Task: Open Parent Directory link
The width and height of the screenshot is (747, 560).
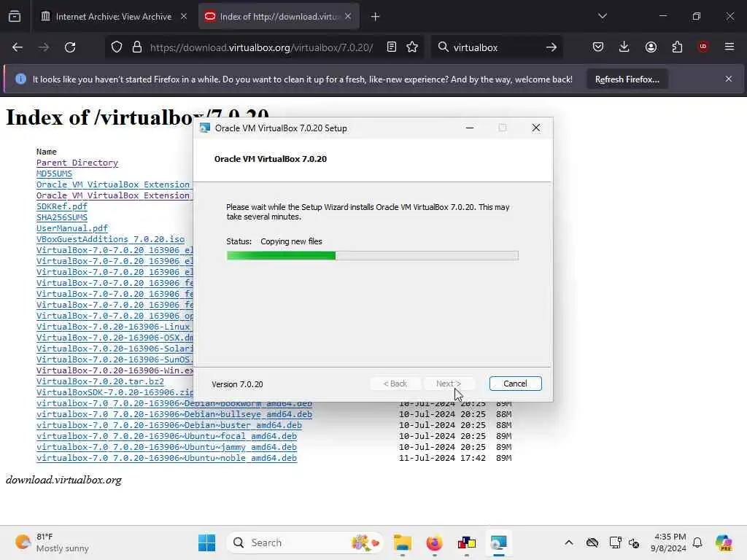Action: pos(77,163)
